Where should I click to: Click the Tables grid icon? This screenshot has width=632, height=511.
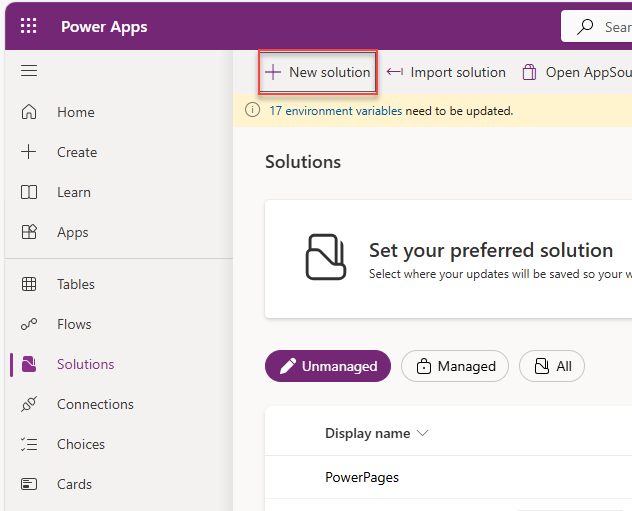(x=29, y=284)
